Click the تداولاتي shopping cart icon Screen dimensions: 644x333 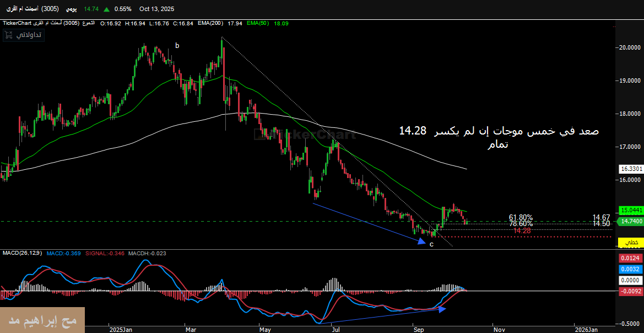coord(8,35)
